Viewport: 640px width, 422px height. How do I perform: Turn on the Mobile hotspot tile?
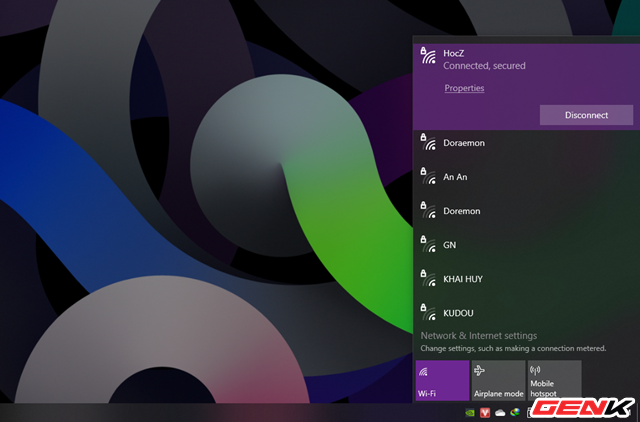pos(554,380)
